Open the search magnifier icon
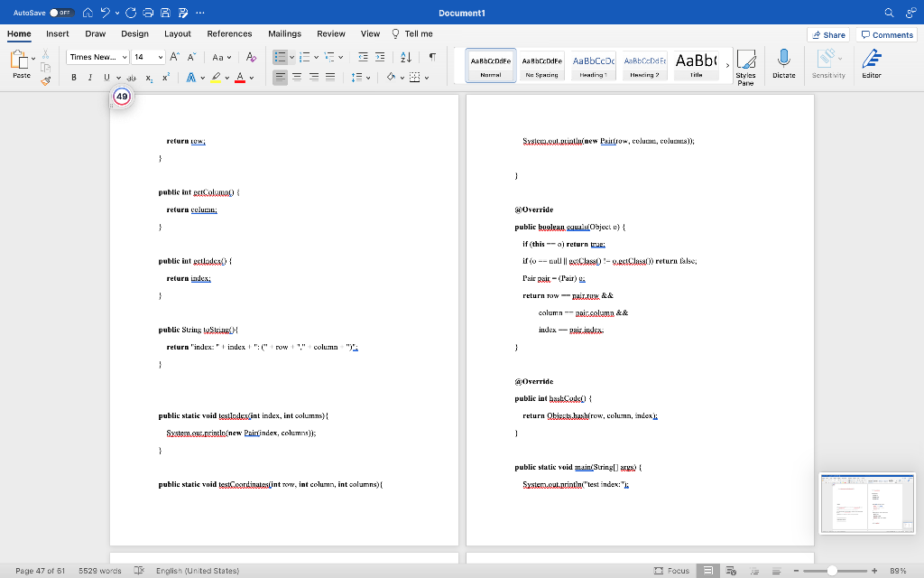Image resolution: width=924 pixels, height=578 pixels. 889,13
